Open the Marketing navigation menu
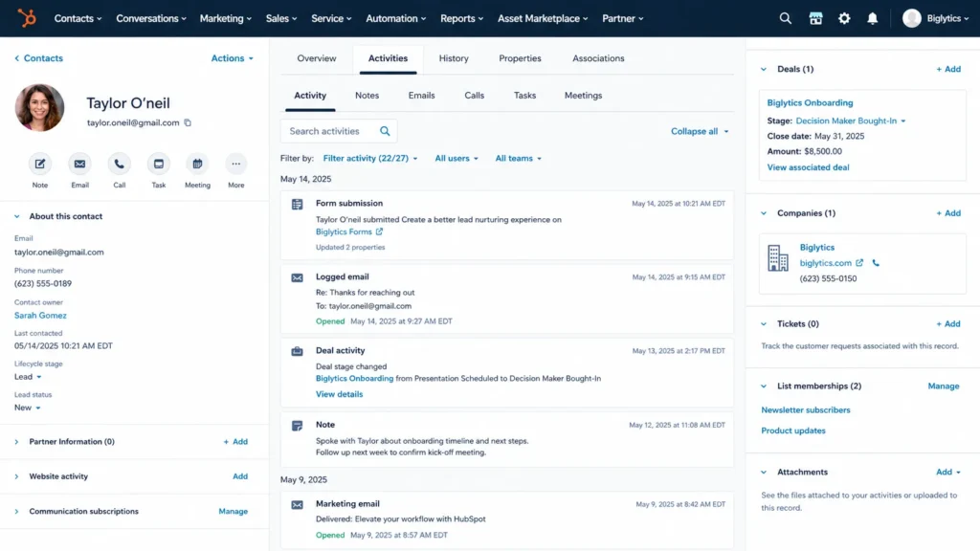 (225, 18)
